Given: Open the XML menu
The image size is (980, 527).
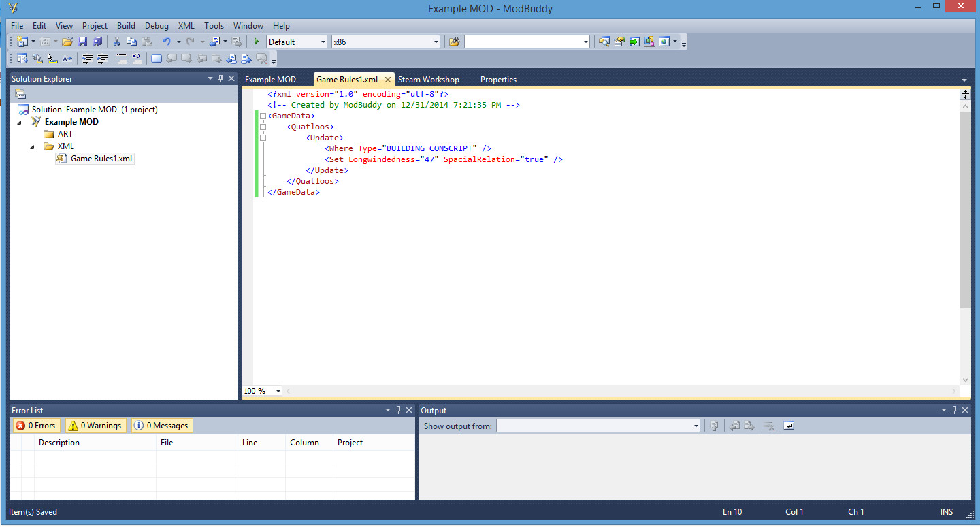Looking at the screenshot, I should coord(186,26).
